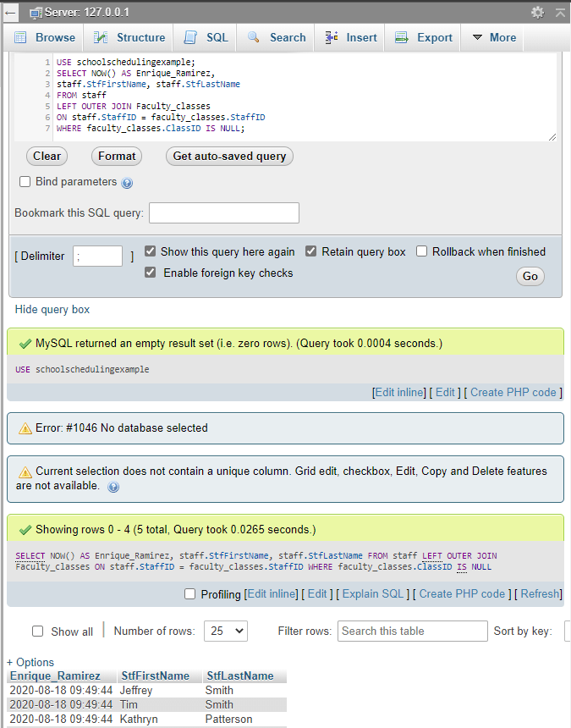
Task: Check the Show all checkbox
Action: (x=37, y=631)
